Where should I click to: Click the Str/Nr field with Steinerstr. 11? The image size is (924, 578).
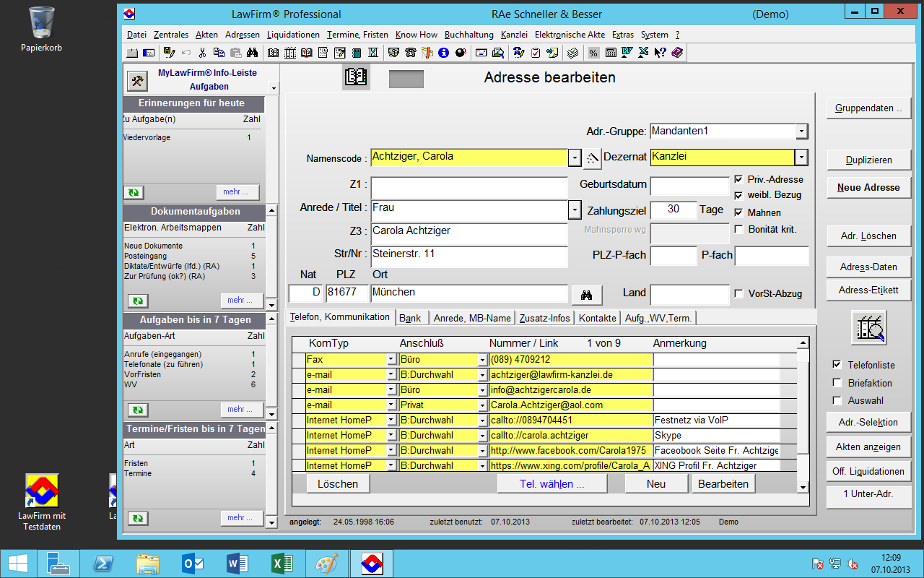pos(469,256)
